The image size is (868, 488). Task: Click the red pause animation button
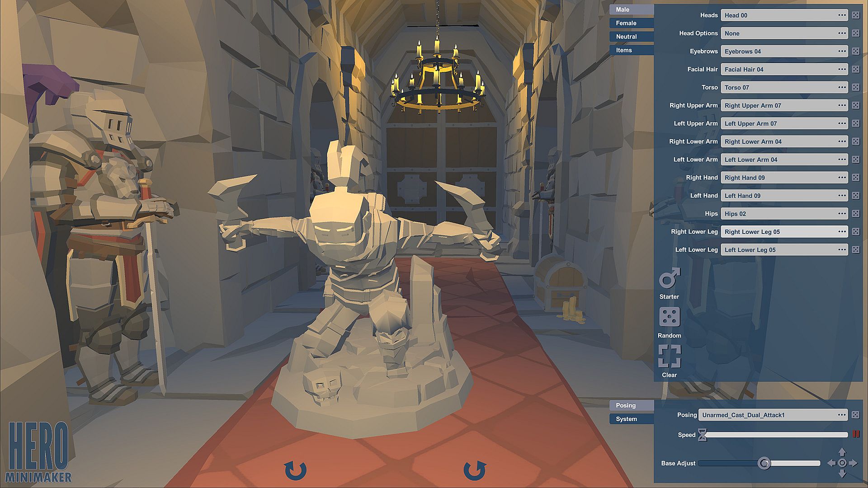(856, 434)
